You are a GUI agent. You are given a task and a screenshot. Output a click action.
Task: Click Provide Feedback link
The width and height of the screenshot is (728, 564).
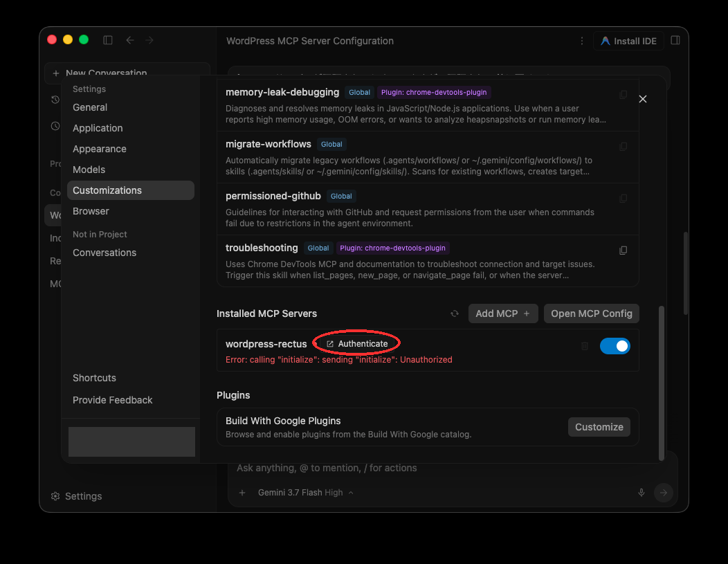(x=112, y=400)
